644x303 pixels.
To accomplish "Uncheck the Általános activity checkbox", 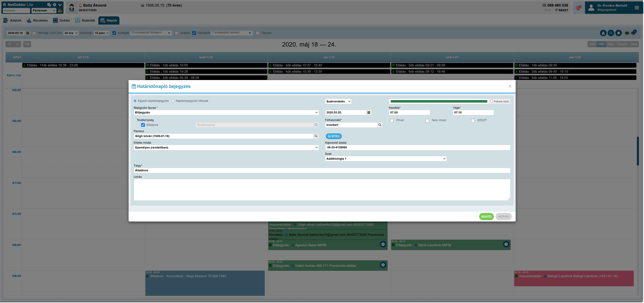I will (143, 125).
